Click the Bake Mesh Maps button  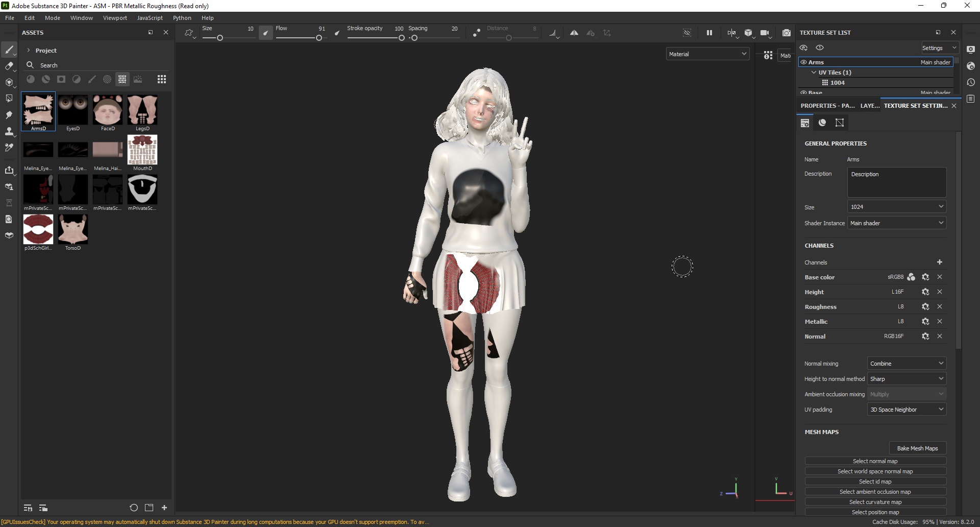tap(917, 448)
